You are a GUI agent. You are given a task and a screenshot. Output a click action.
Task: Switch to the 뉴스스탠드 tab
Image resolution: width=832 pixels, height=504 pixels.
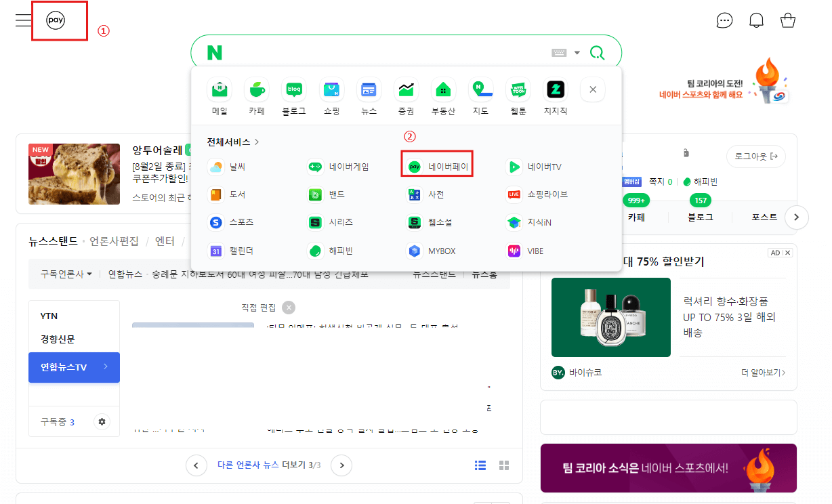click(53, 240)
